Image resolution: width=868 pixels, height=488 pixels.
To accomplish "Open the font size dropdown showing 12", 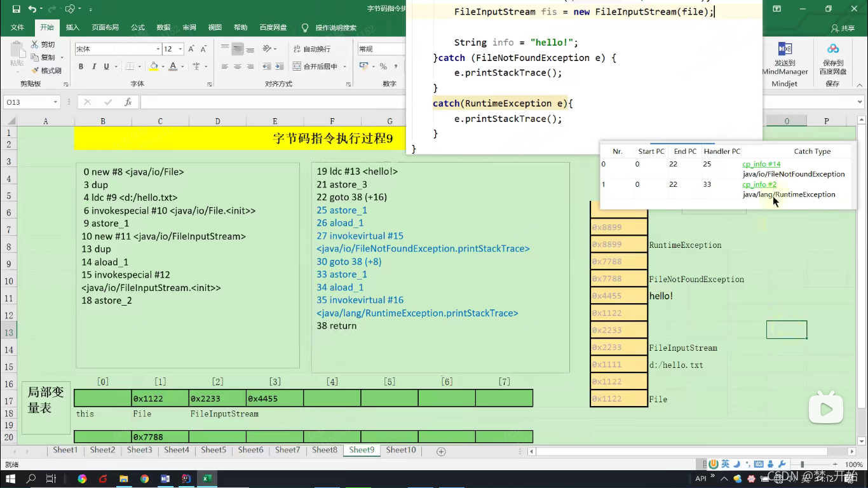I will [180, 49].
